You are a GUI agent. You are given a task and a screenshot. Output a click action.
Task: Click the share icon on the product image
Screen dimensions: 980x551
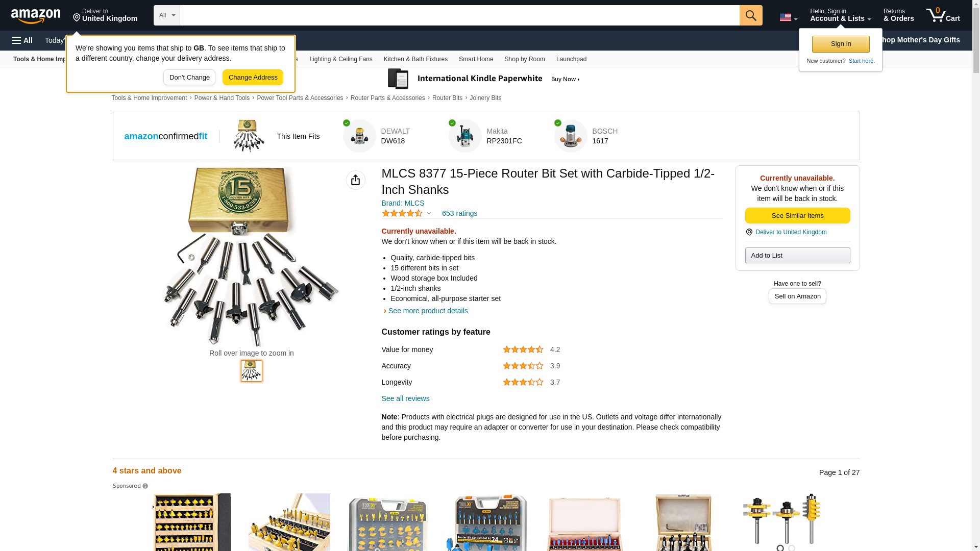pyautogui.click(x=355, y=180)
